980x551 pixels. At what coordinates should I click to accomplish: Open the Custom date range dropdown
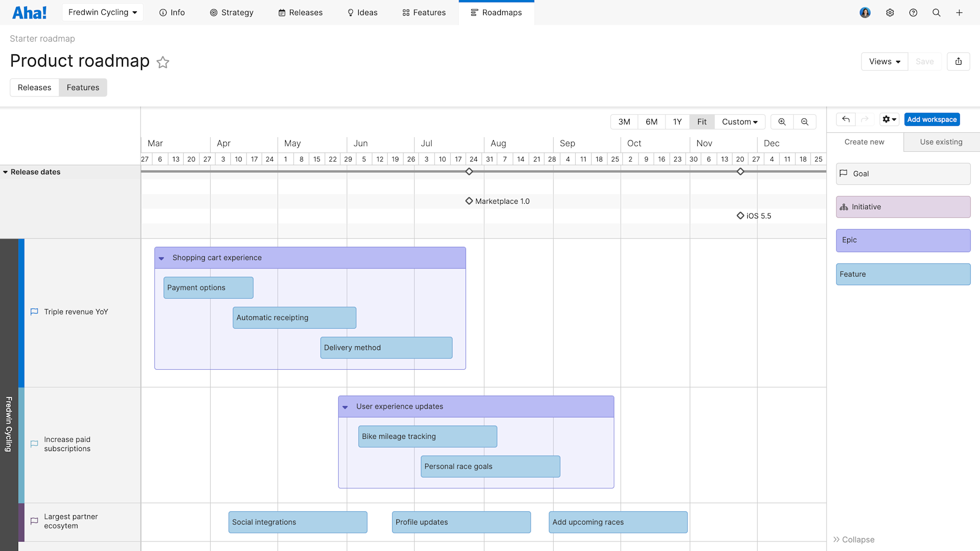click(x=739, y=121)
